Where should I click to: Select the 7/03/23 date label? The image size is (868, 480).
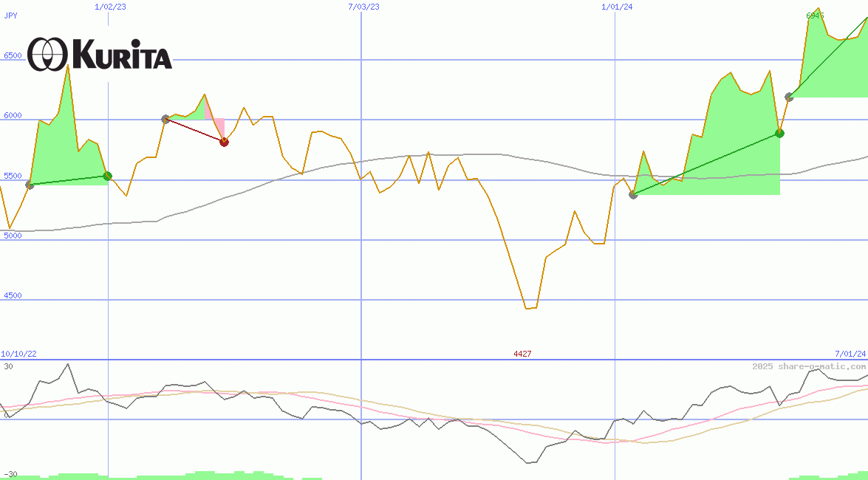(x=363, y=7)
